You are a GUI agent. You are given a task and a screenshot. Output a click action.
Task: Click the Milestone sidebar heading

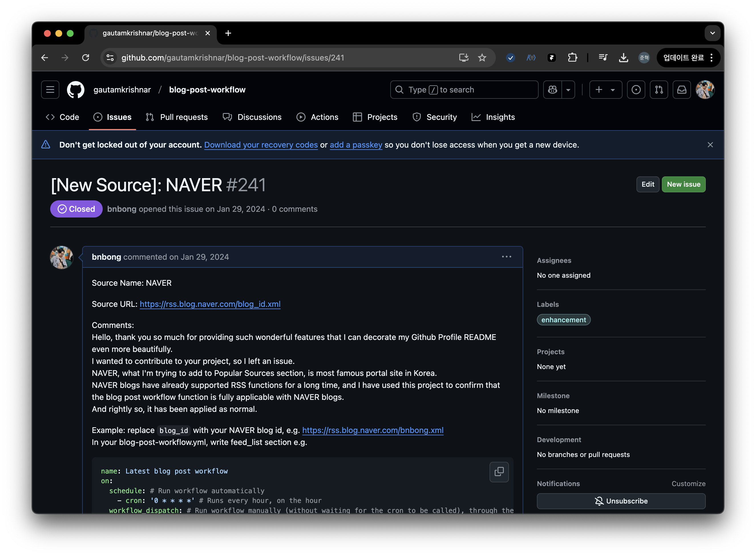[x=553, y=396]
